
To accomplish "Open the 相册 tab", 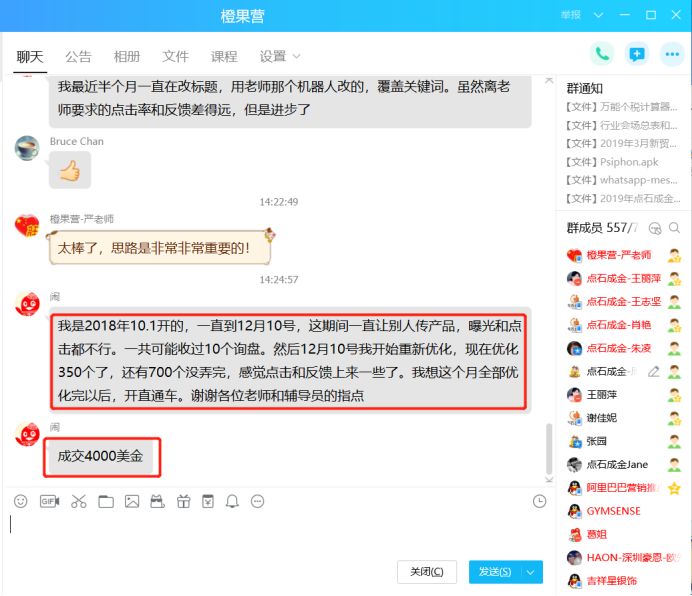I will (x=127, y=57).
